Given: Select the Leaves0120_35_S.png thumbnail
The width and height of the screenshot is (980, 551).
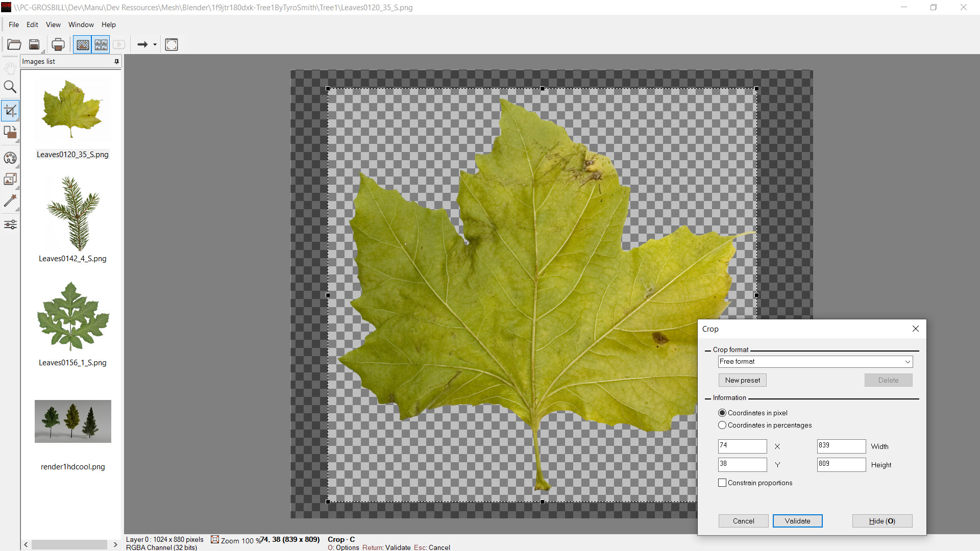Looking at the screenshot, I should click(x=72, y=109).
